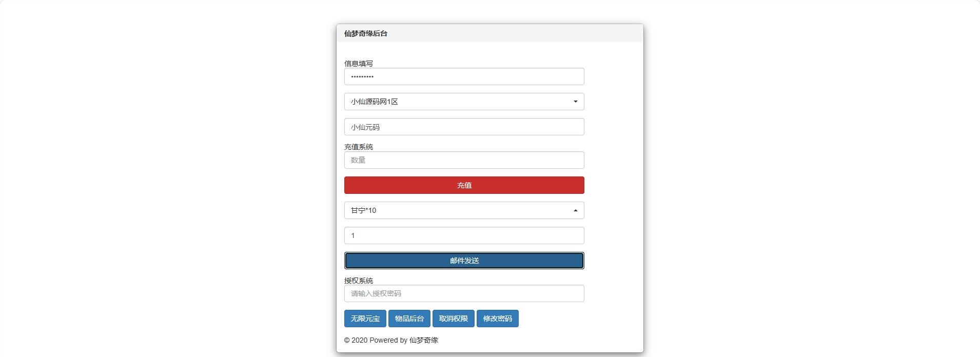980x357 pixels.
Task: Click the 无限元宝 button
Action: [365, 319]
